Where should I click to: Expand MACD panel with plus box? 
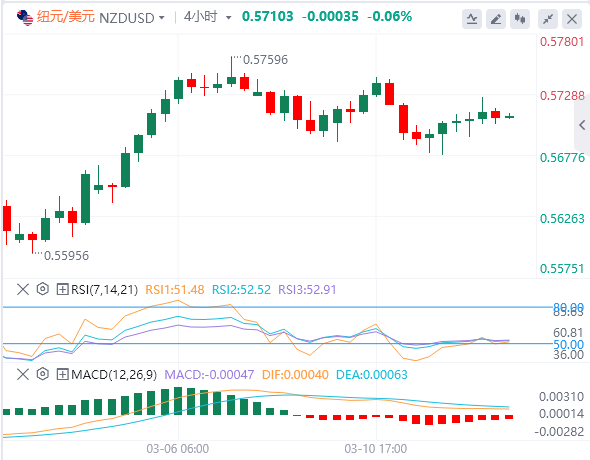point(62,374)
